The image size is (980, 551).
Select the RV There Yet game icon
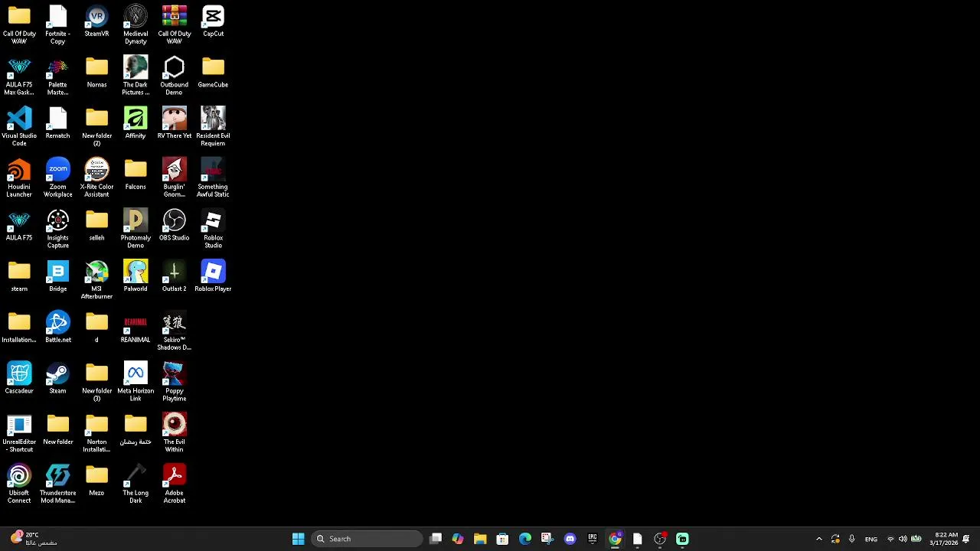[174, 123]
